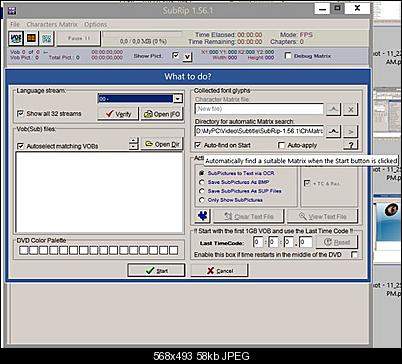Click the progress bar above 0,0 MB
The image size is (402, 364).
tap(142, 34)
